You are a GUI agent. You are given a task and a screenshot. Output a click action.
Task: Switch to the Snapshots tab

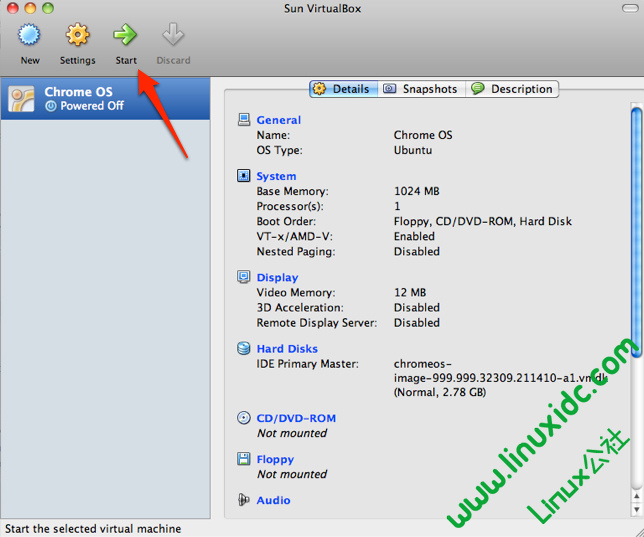[x=420, y=89]
